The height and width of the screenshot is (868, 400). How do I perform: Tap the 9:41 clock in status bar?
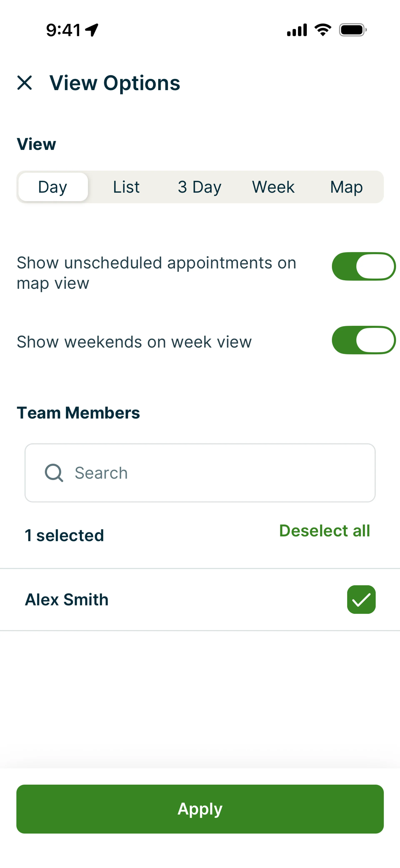[63, 30]
